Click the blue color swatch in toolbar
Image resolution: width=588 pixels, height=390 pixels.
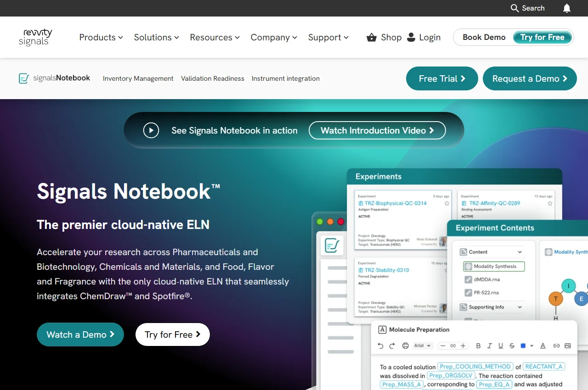coord(523,346)
